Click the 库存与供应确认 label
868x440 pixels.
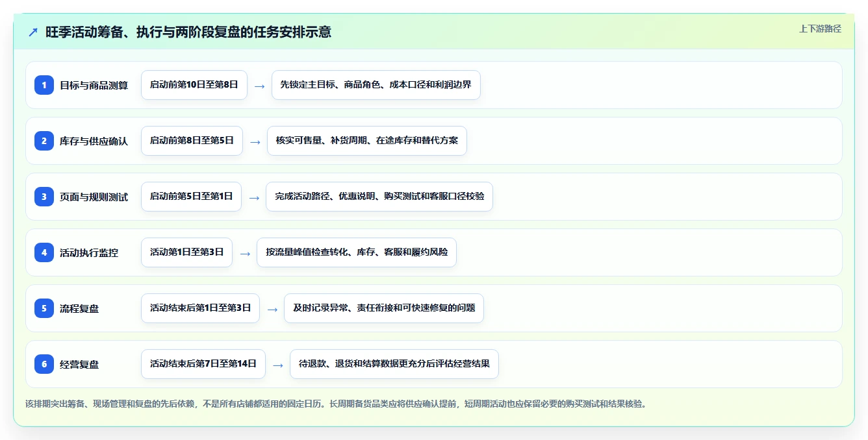[94, 141]
